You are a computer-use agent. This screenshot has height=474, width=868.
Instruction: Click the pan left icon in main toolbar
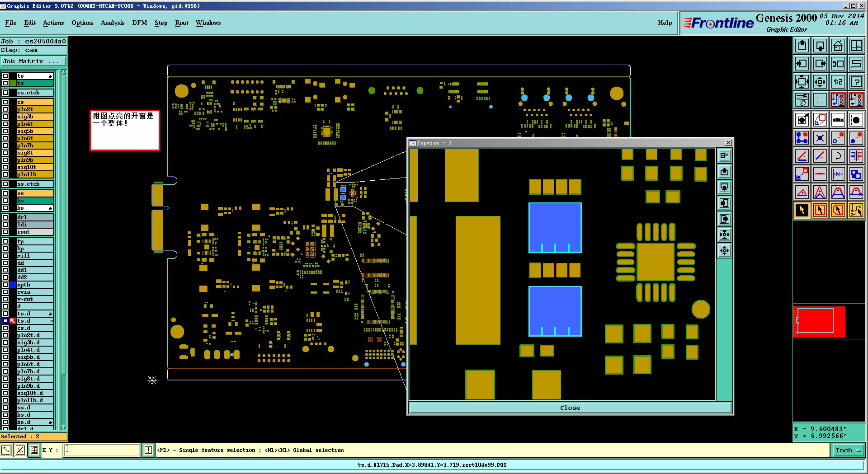click(x=802, y=64)
